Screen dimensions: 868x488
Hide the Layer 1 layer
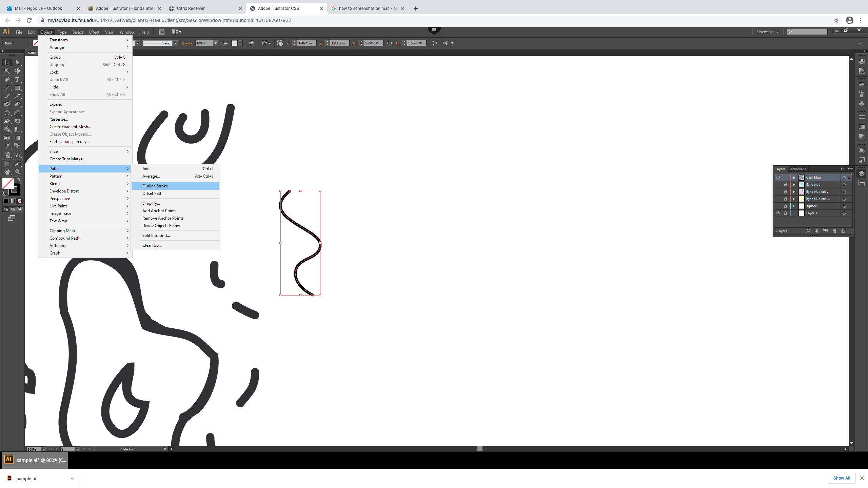point(778,213)
